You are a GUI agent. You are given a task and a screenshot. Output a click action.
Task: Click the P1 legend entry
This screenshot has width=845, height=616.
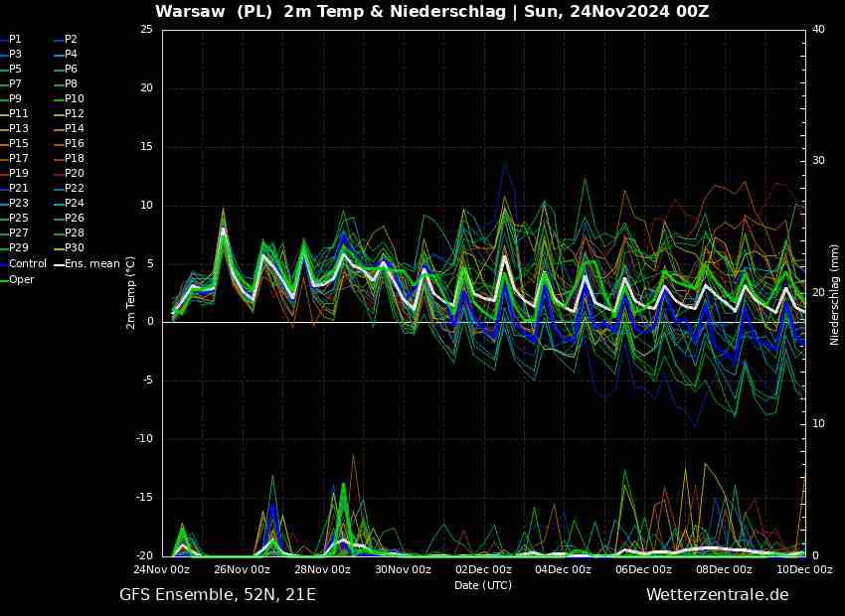click(11, 40)
